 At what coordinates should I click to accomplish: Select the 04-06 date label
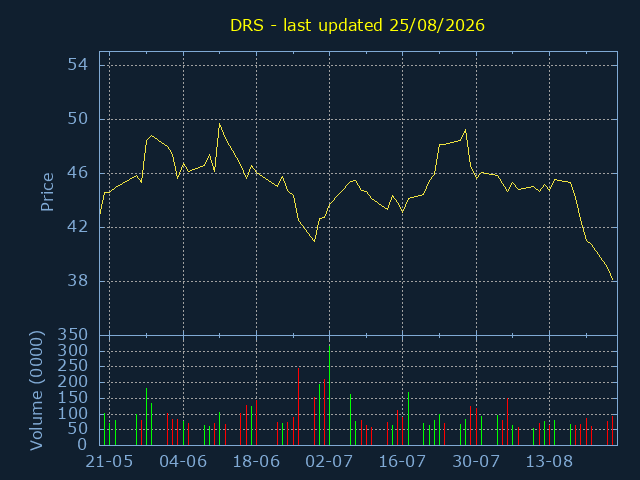[x=183, y=462]
